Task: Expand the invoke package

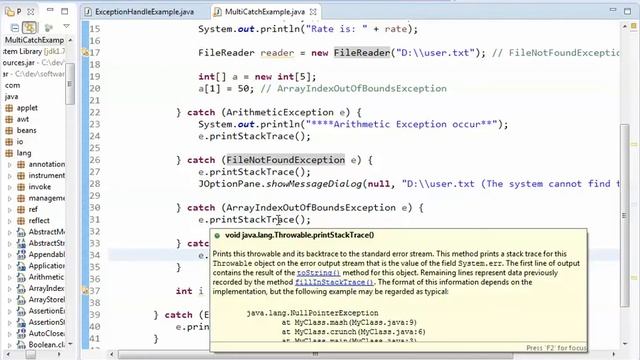Action: coord(10,187)
